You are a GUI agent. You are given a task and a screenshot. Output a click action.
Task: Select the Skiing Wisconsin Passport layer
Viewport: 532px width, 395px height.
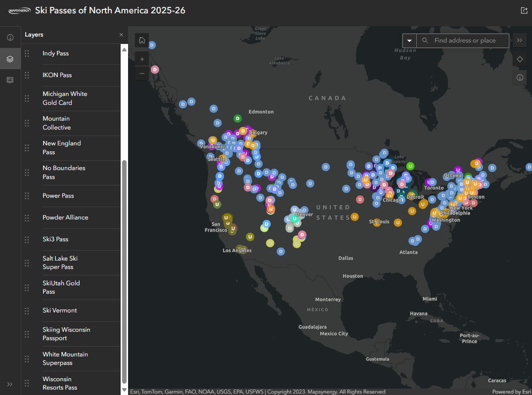point(66,334)
